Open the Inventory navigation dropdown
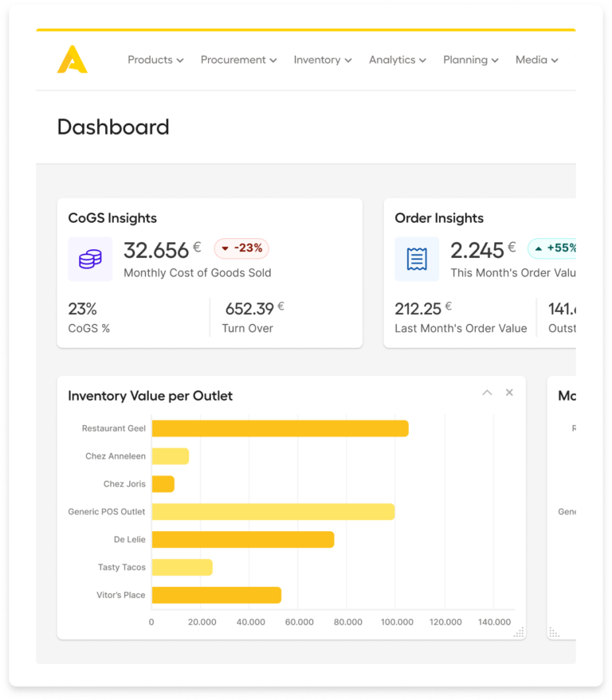The image size is (612, 700). point(323,60)
